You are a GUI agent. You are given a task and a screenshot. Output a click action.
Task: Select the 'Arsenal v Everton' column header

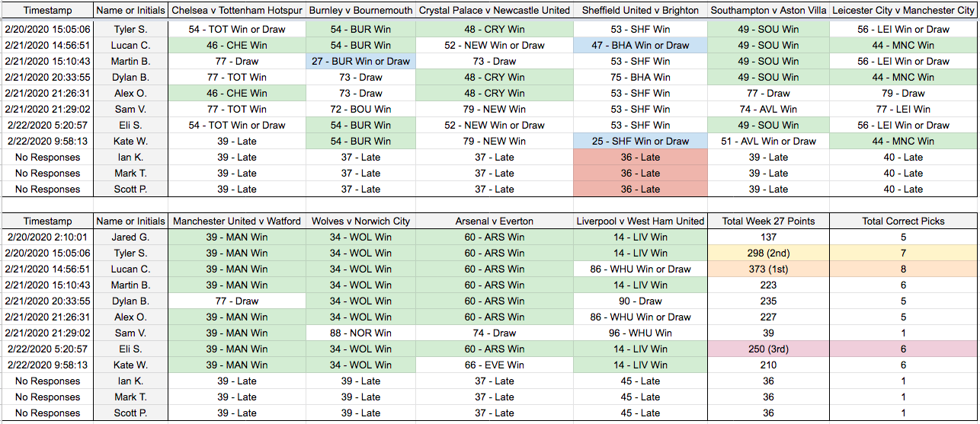[x=495, y=221]
